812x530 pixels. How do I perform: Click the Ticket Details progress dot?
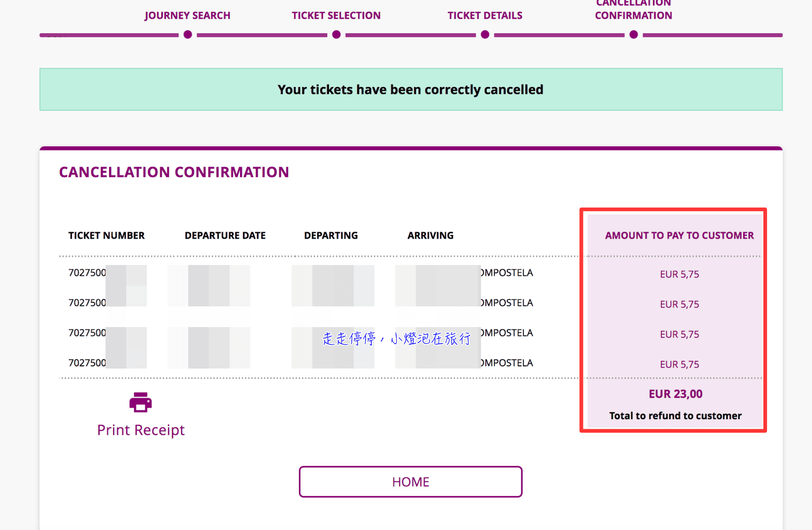pos(485,35)
